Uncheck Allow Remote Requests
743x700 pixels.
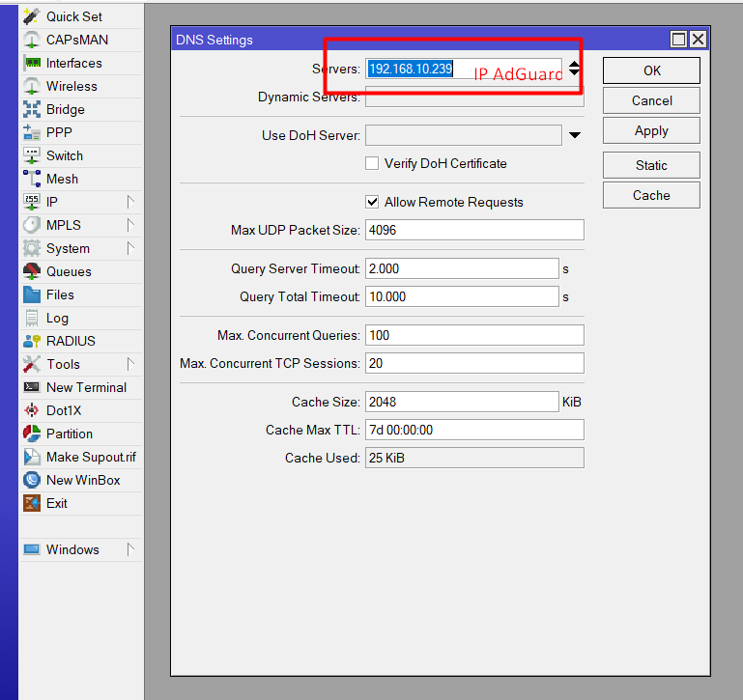tap(372, 202)
